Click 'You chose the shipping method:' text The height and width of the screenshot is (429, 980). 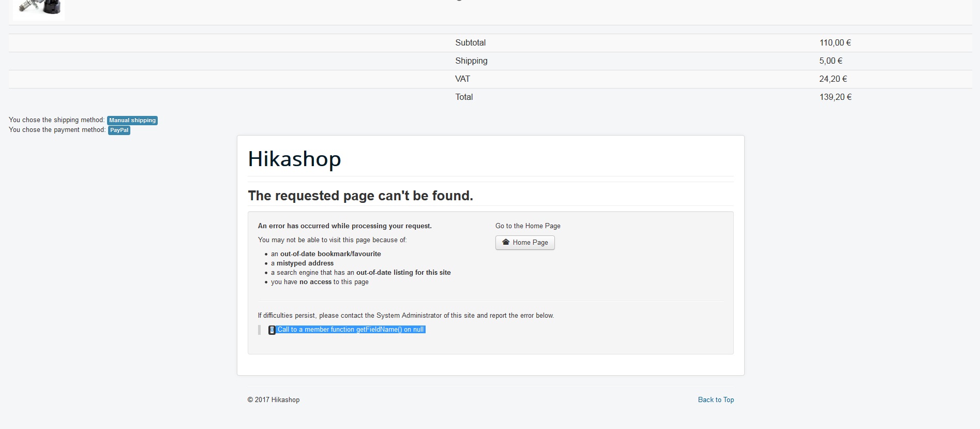[57, 120]
